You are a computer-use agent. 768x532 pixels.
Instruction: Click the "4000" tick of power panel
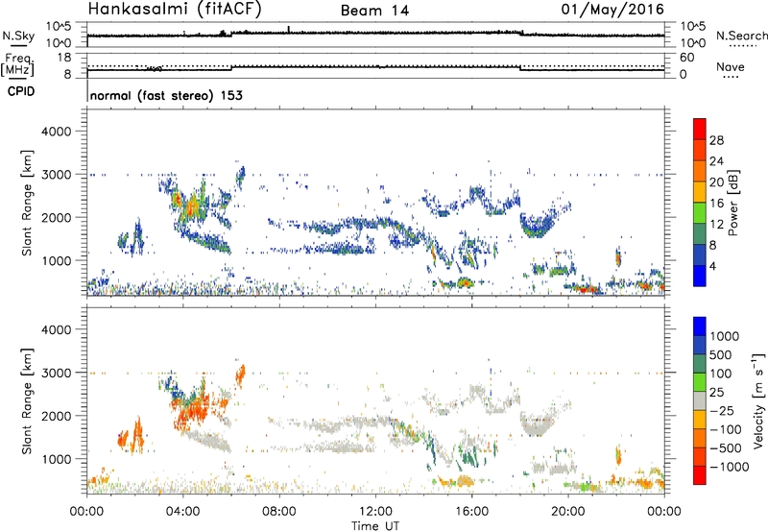coord(56,132)
